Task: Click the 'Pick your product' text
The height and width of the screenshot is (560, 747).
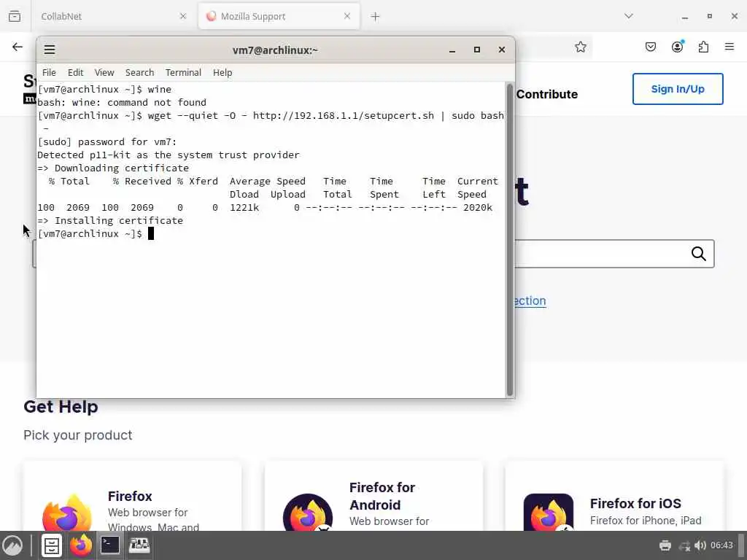Action: click(77, 435)
